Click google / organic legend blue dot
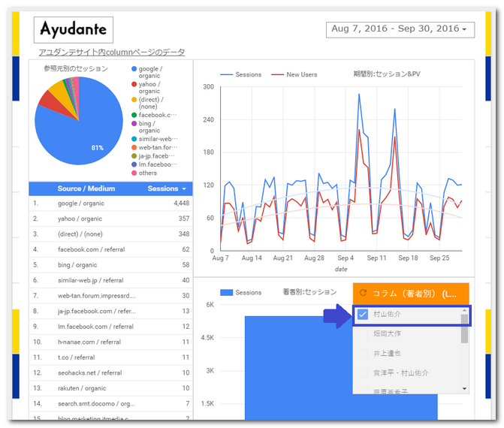504x428 pixels. click(134, 69)
